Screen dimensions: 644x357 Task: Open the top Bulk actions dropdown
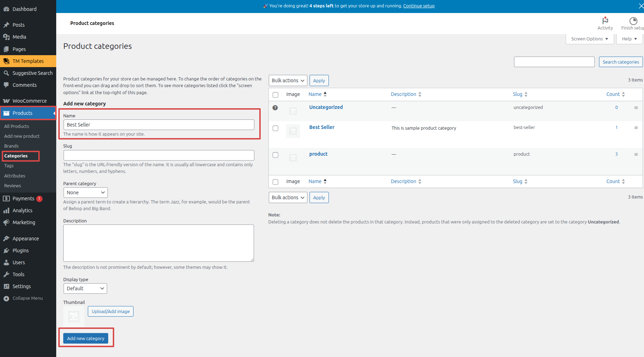point(288,80)
